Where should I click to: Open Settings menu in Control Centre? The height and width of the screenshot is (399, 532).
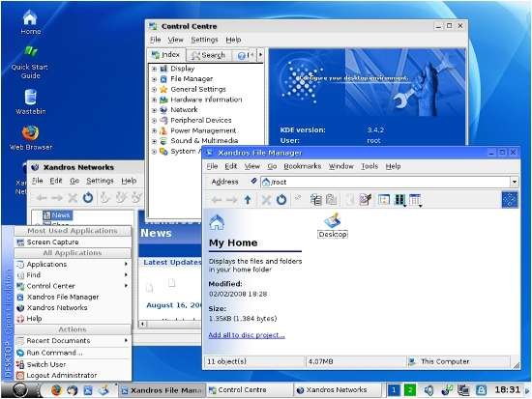[204, 40]
